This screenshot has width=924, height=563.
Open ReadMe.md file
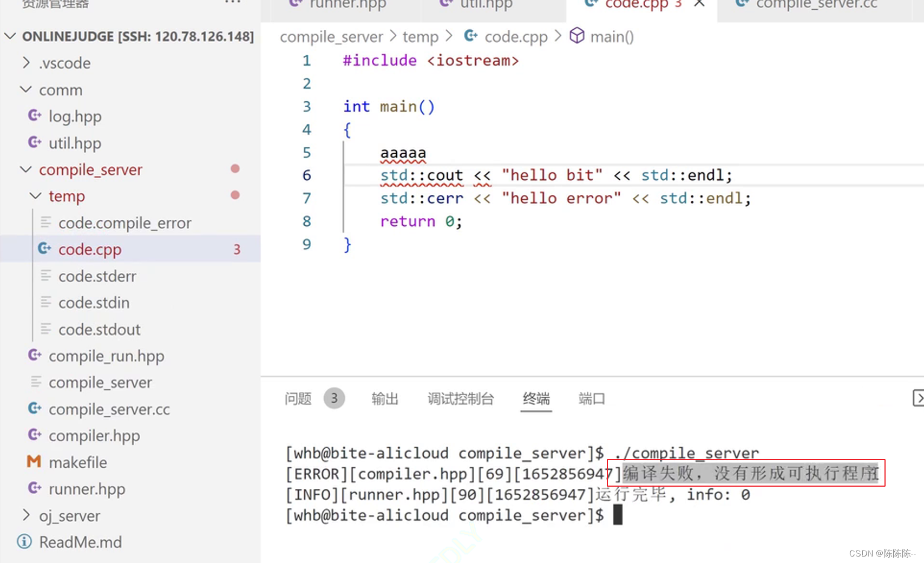[x=81, y=542]
